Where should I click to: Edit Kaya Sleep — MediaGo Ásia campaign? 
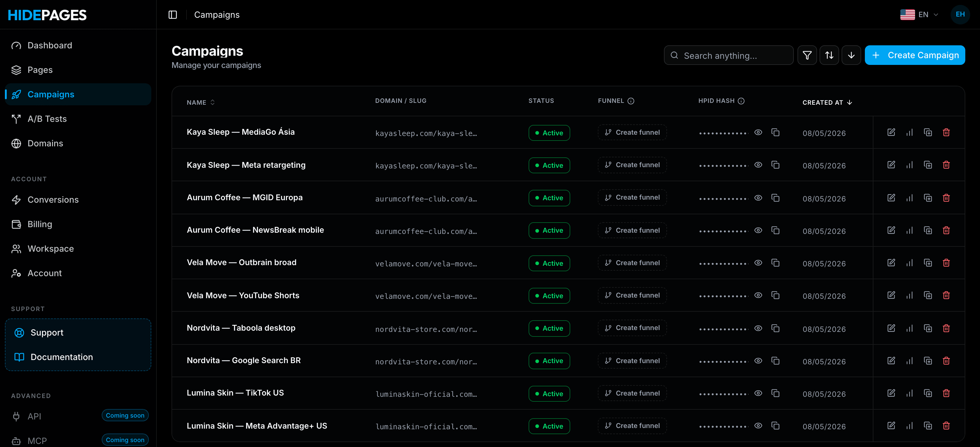coord(891,132)
